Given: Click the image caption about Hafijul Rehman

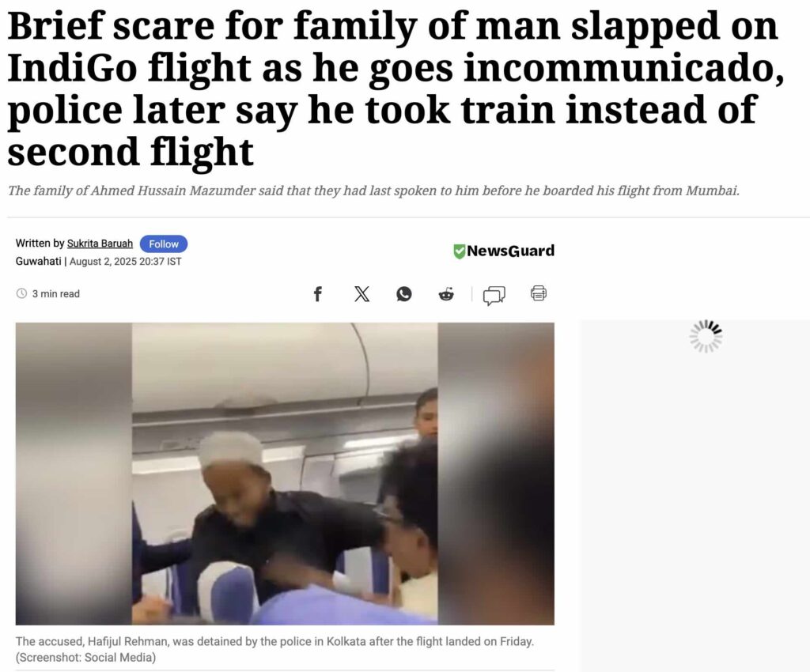Looking at the screenshot, I should pyautogui.click(x=274, y=649).
